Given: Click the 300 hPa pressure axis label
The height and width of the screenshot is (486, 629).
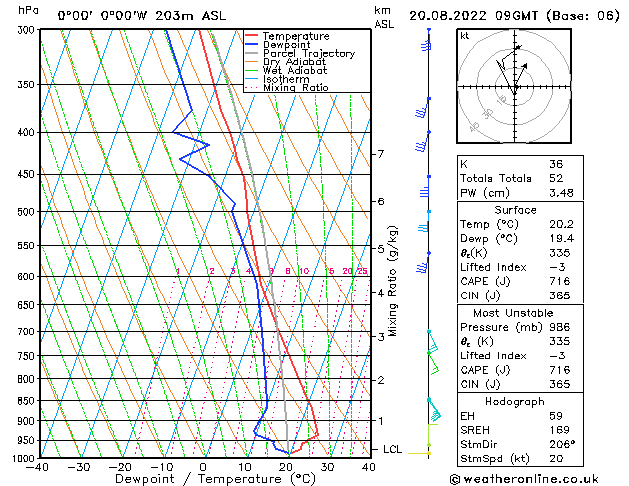Looking at the screenshot, I should 27,30.
